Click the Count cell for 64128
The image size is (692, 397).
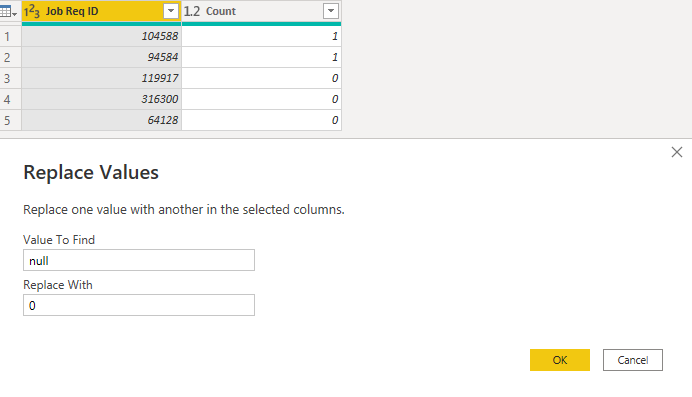click(x=261, y=120)
